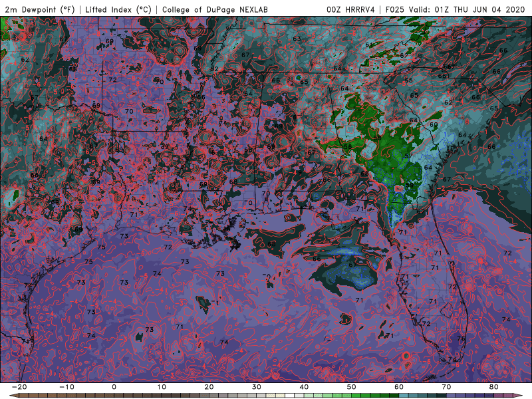Pick the white swatch in the color bar
532x399 pixels.
[x=290, y=396]
